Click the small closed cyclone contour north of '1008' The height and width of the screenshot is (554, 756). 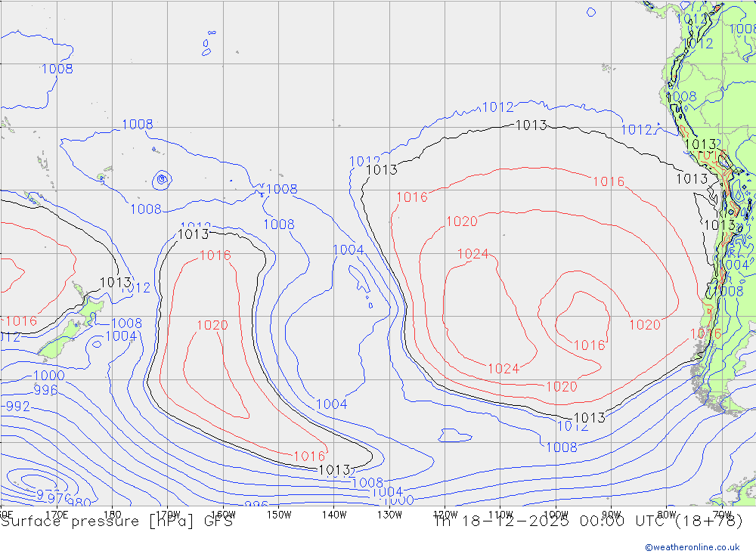(163, 181)
